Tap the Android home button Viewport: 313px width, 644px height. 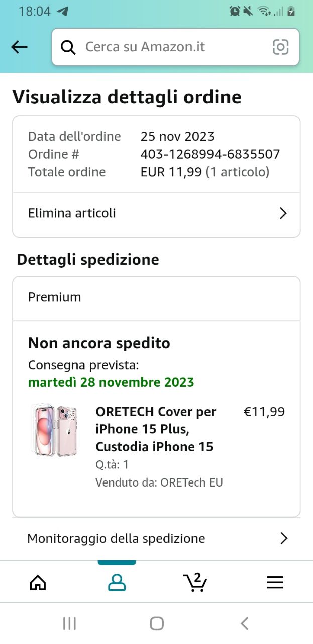(x=157, y=624)
